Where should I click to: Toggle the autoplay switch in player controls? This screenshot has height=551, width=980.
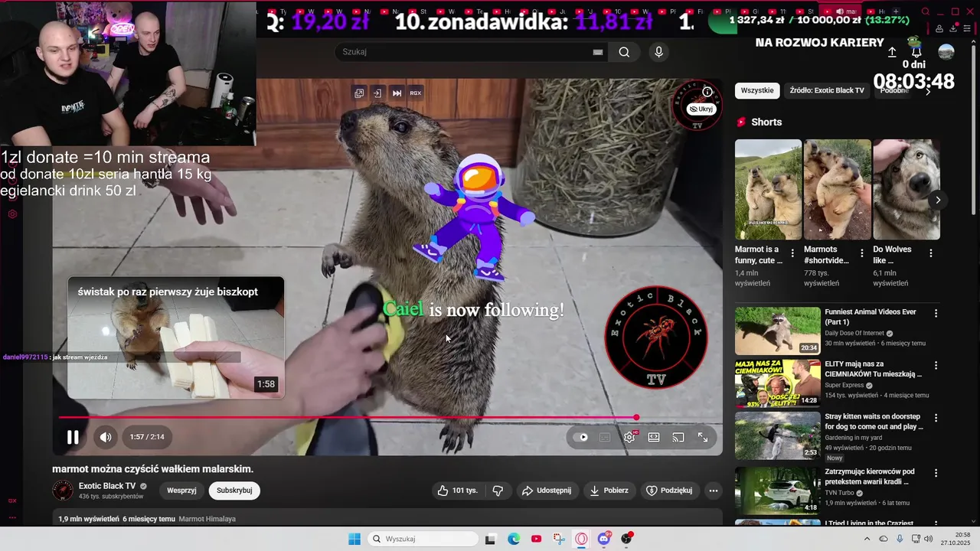click(x=582, y=438)
